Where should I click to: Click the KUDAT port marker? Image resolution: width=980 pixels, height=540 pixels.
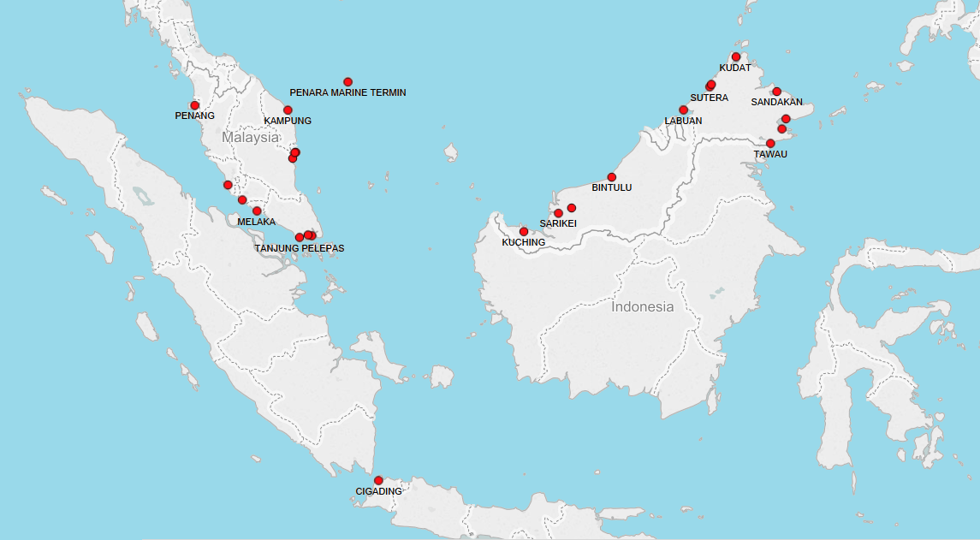(736, 56)
